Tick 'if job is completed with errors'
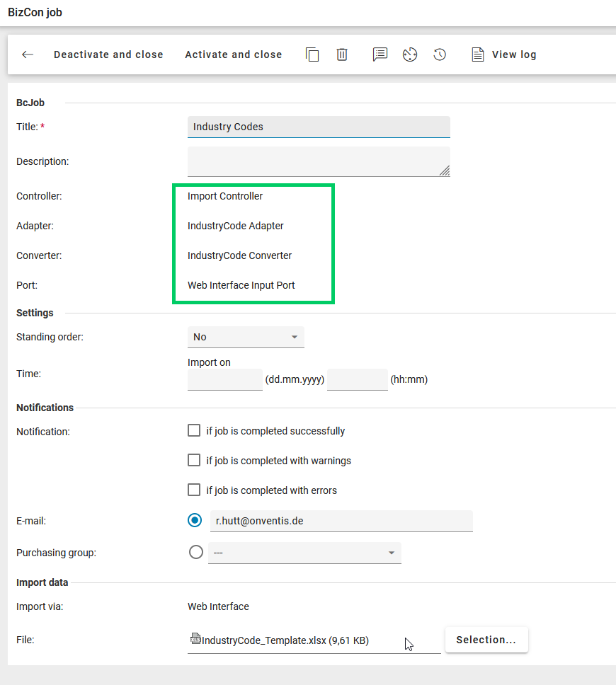This screenshot has width=616, height=685. [x=194, y=490]
